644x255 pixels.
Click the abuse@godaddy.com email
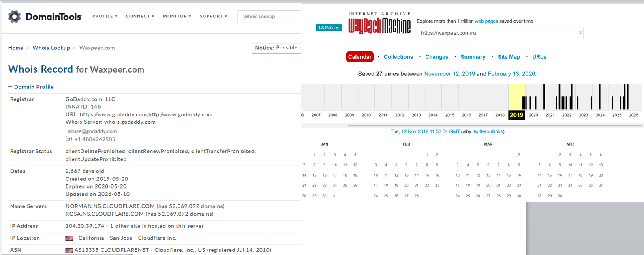tap(92, 131)
